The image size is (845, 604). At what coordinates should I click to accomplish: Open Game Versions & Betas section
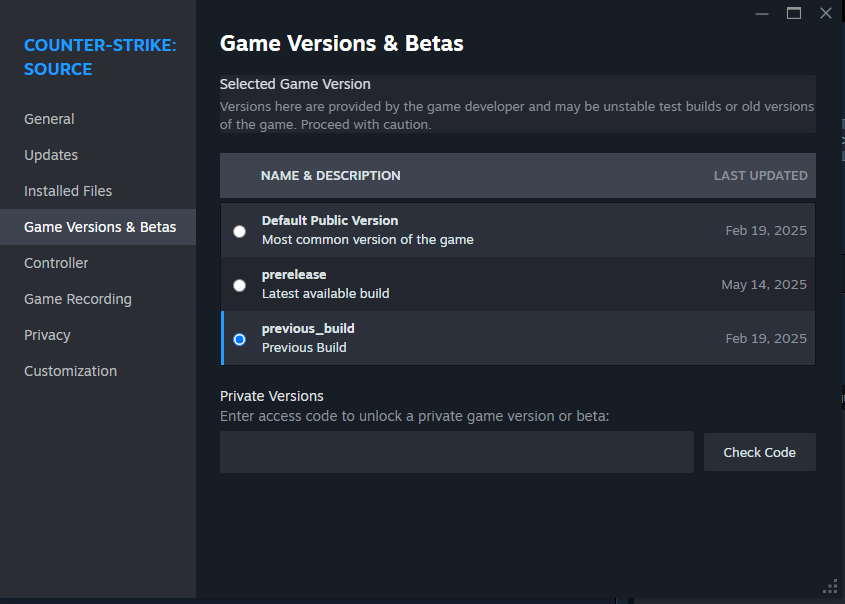[100, 227]
